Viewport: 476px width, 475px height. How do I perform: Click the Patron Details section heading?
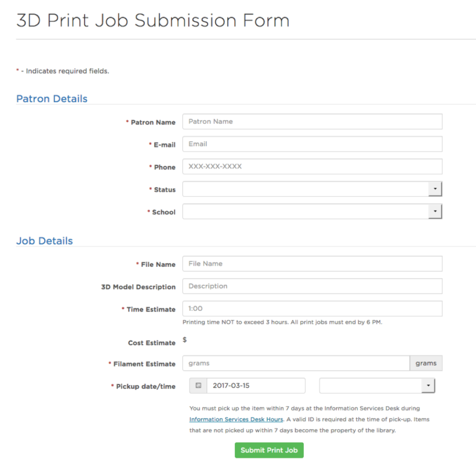point(51,99)
